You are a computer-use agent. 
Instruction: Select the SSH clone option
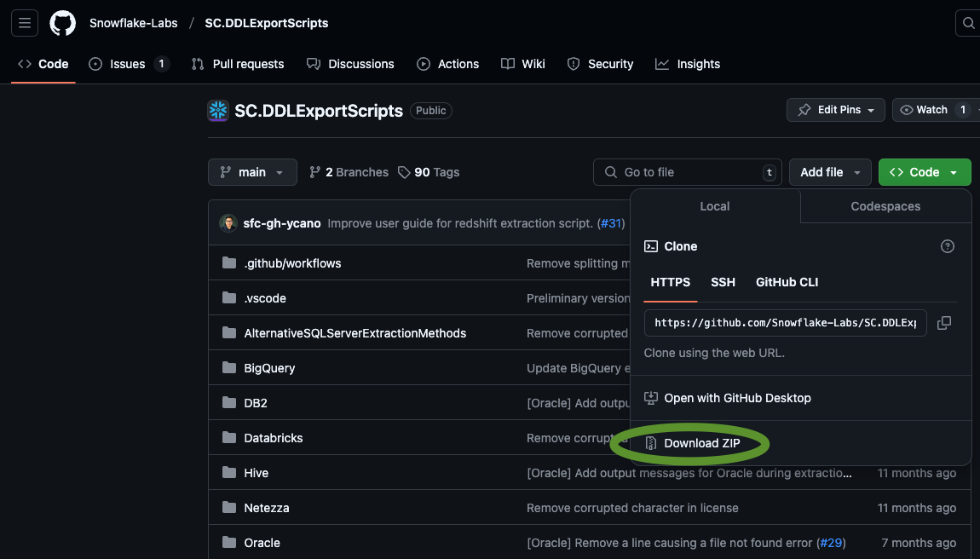coord(723,282)
